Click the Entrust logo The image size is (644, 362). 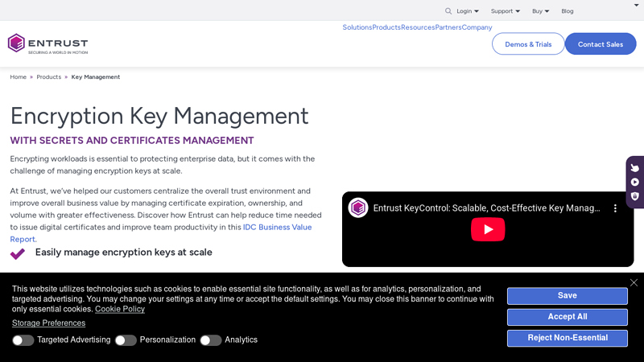pos(47,43)
